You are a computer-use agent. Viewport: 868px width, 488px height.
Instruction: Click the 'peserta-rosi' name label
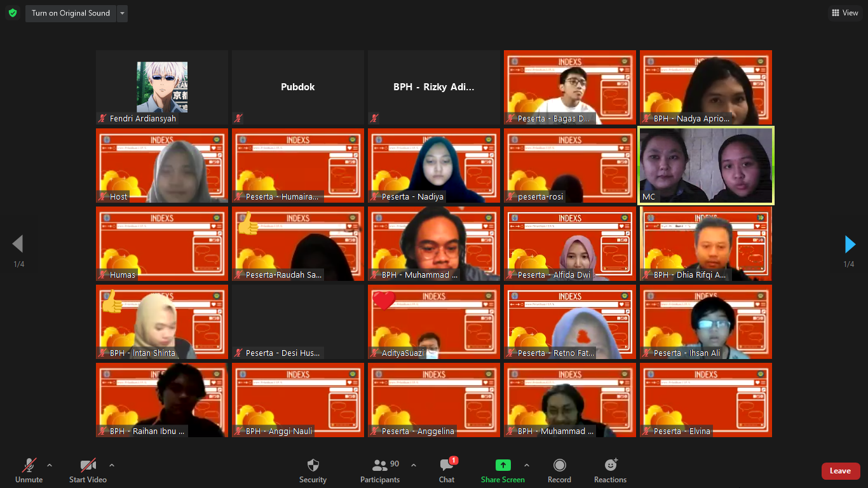540,196
